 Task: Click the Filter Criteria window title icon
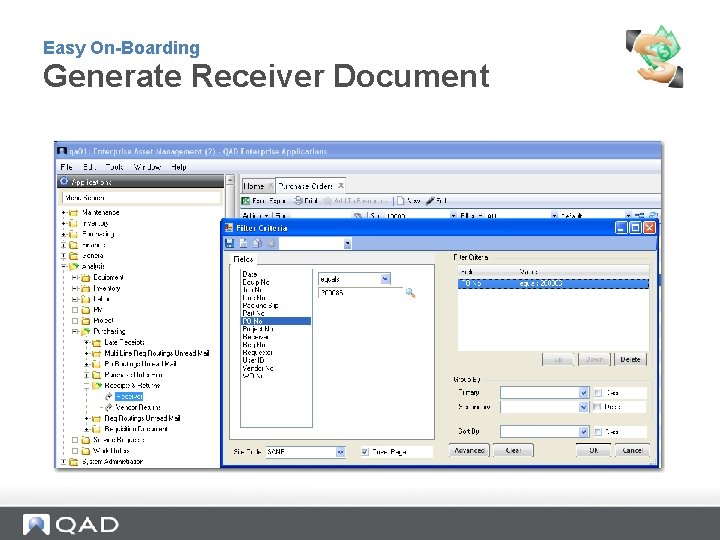(229, 228)
